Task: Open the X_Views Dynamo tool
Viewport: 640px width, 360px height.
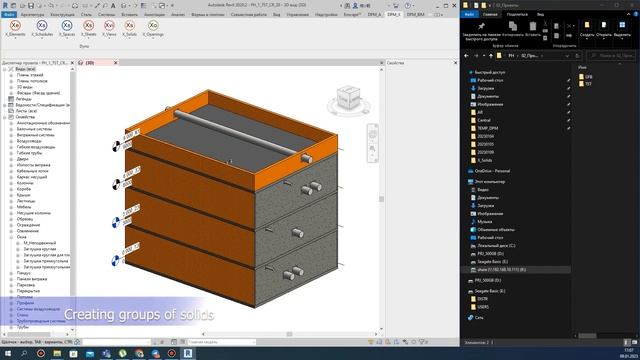Action: 109,28
